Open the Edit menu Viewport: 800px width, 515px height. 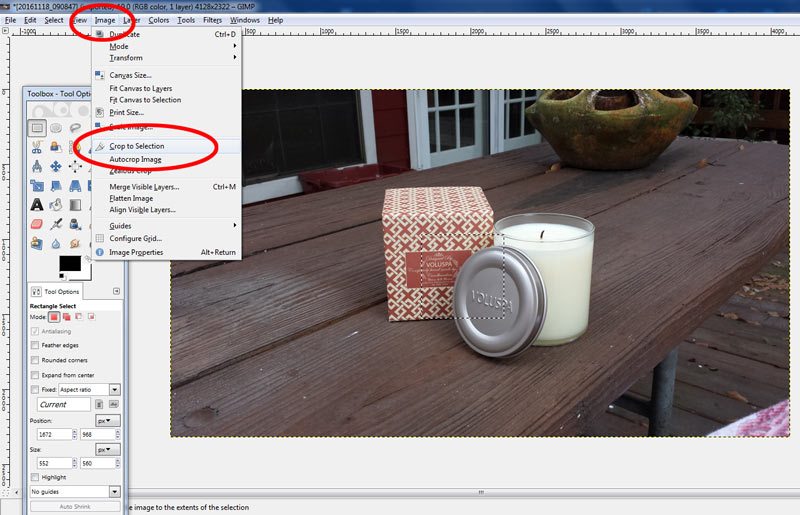coord(30,20)
